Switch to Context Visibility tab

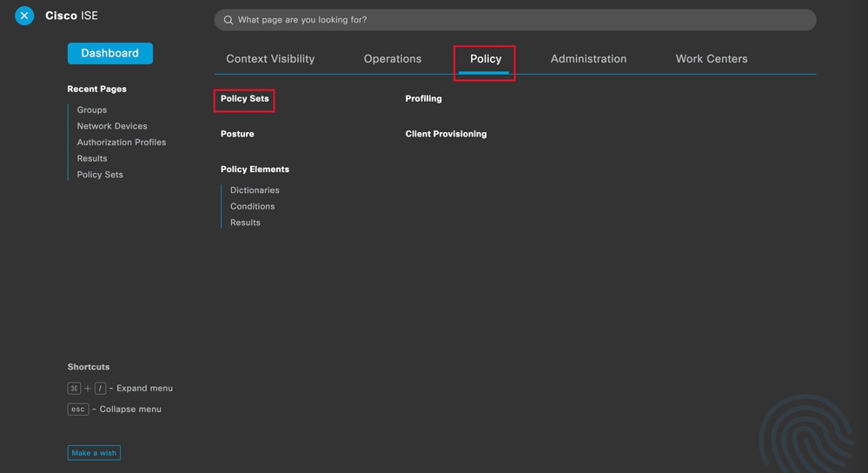270,59
